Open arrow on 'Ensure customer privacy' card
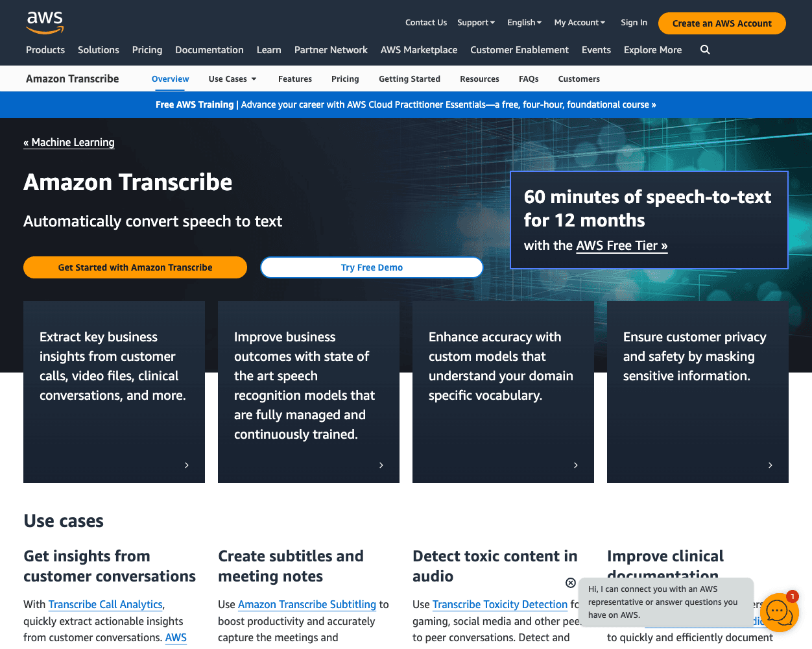Viewport: 812px width, 649px height. (x=770, y=465)
